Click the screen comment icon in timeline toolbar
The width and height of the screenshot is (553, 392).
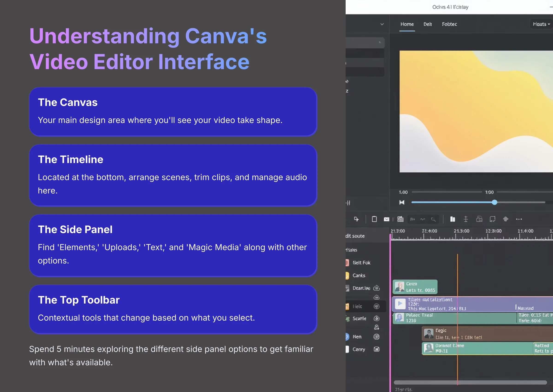pos(492,219)
